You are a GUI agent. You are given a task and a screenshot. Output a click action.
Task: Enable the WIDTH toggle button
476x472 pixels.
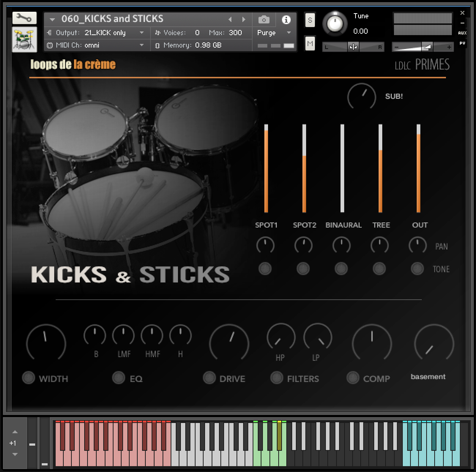29,378
